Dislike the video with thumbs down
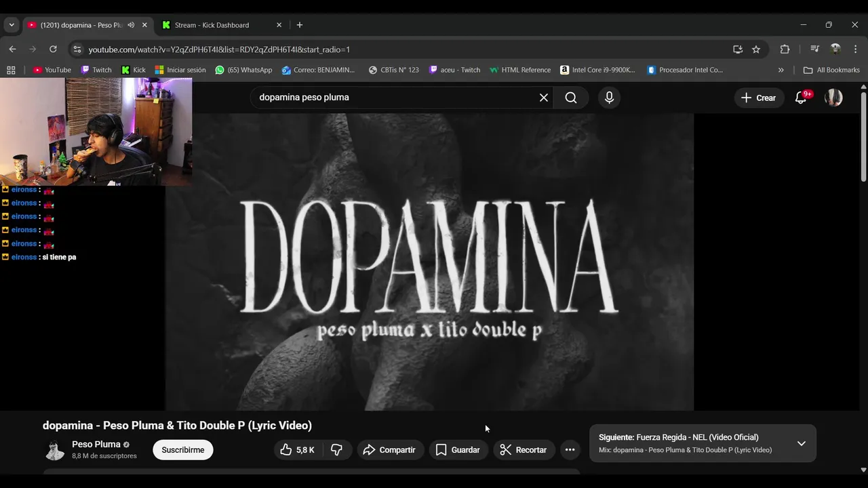 [x=337, y=450]
